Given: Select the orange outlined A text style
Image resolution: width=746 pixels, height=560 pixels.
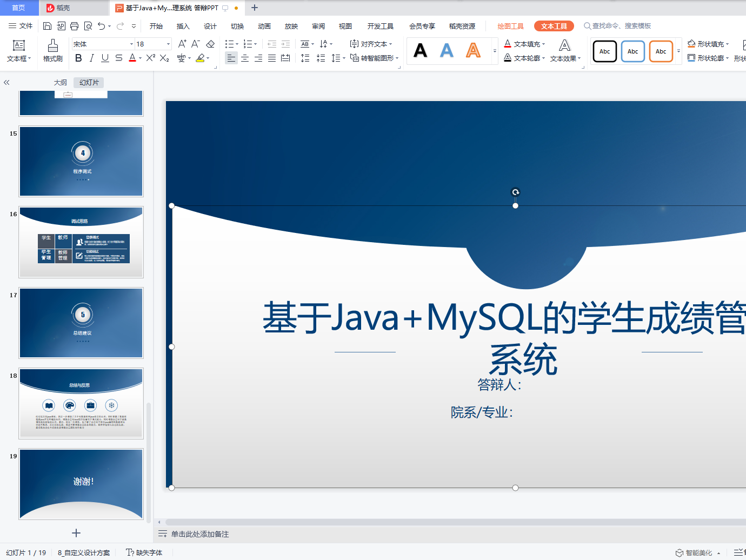Looking at the screenshot, I should tap(474, 51).
